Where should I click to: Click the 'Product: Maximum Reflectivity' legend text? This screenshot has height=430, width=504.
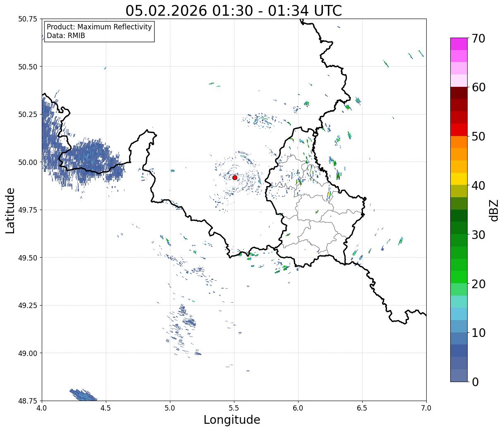99,27
